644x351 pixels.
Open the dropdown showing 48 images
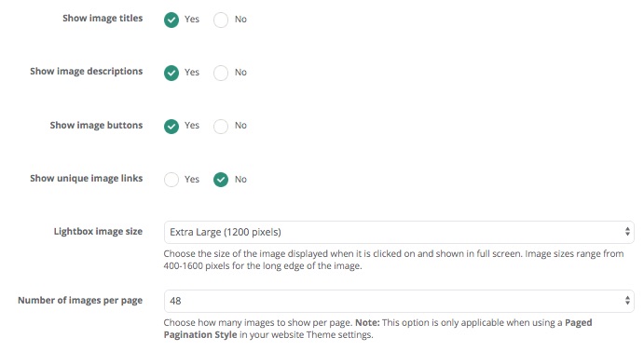coord(399,301)
